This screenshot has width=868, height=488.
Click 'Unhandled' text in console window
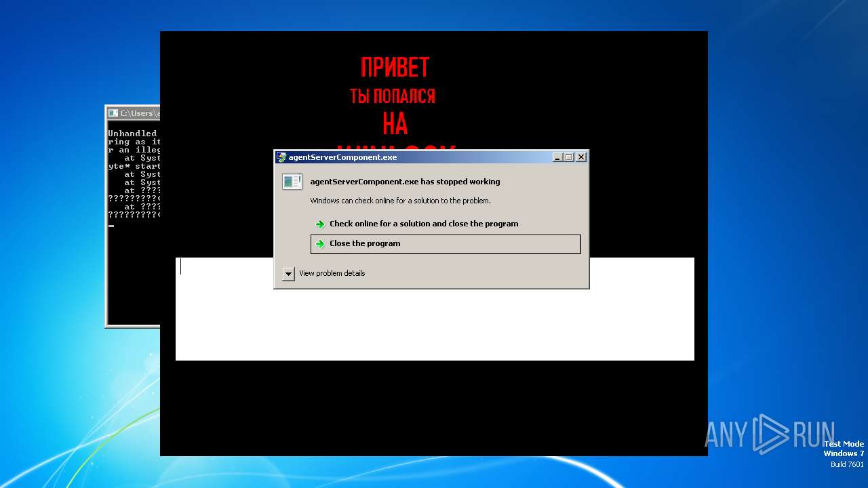click(132, 134)
